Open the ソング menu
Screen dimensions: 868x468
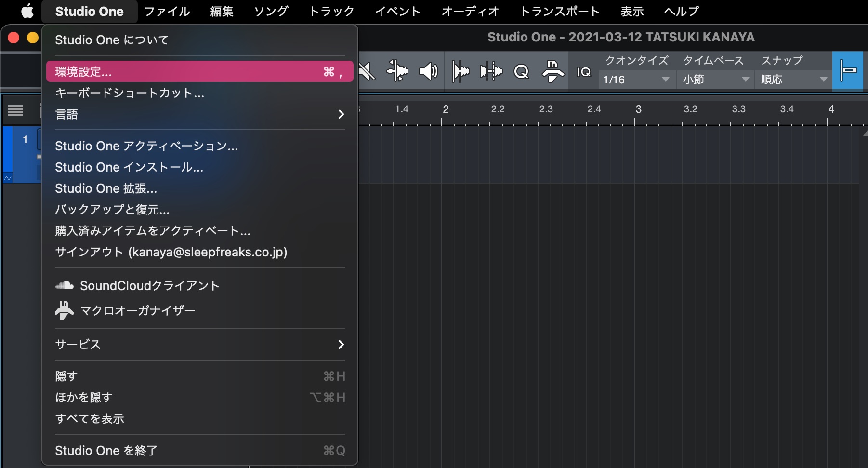pyautogui.click(x=271, y=11)
